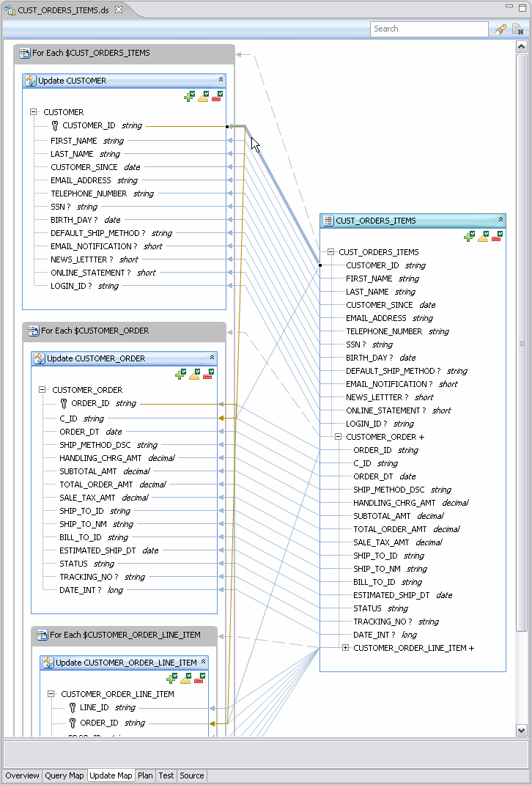Click the For Each $CUSTOMER_ORDER header label

pos(95,331)
